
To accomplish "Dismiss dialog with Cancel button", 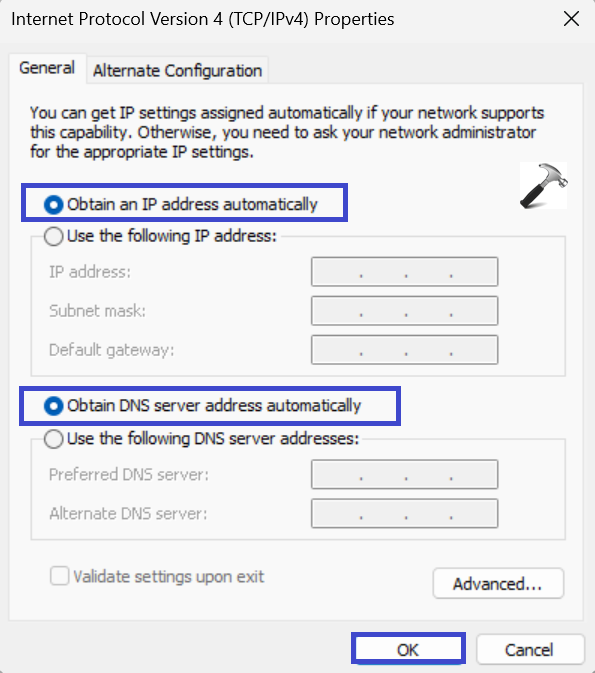I will pos(530,649).
